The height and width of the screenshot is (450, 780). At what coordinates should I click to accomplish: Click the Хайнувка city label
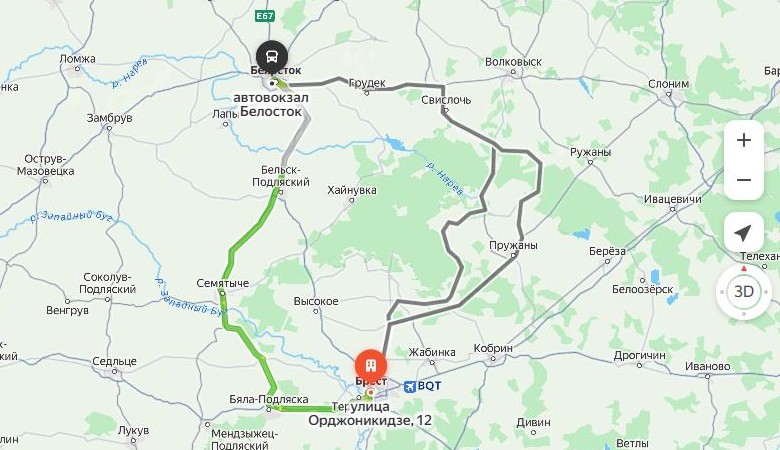(x=352, y=190)
